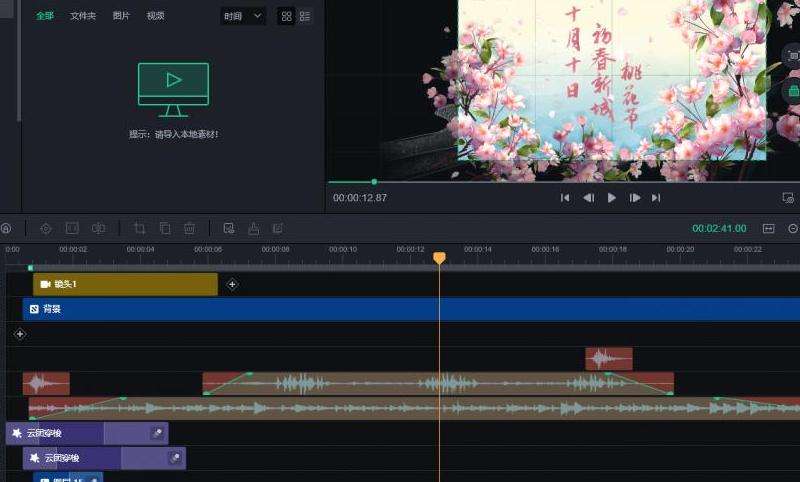Click the snapshot settings icon below preview
800x482 pixels.
(788, 198)
